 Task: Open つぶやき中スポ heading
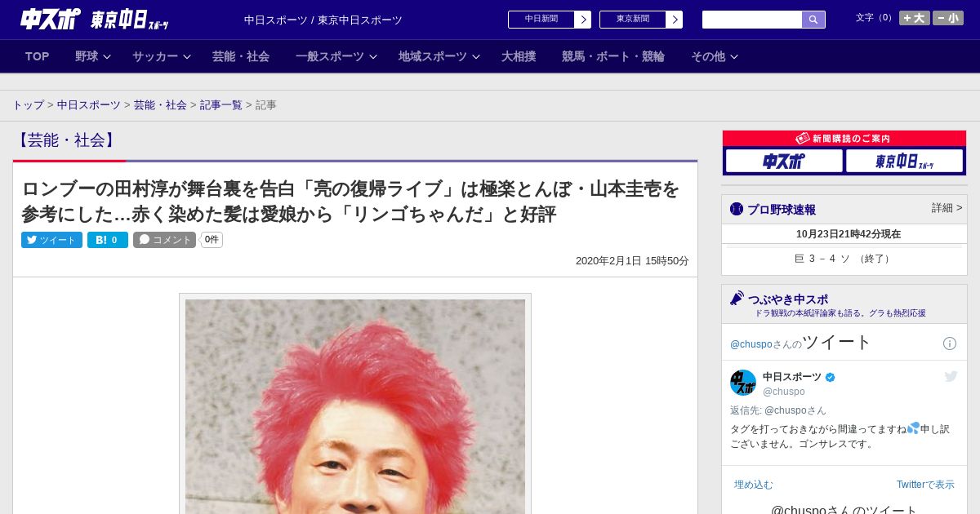(788, 299)
